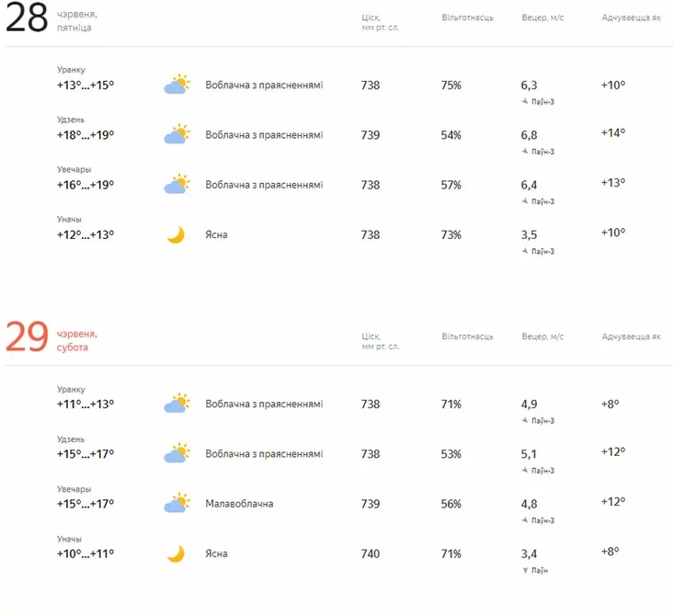This screenshot has width=673, height=616.
Task: Click the Вільготнасць column header for June 28
Action: coord(467,17)
